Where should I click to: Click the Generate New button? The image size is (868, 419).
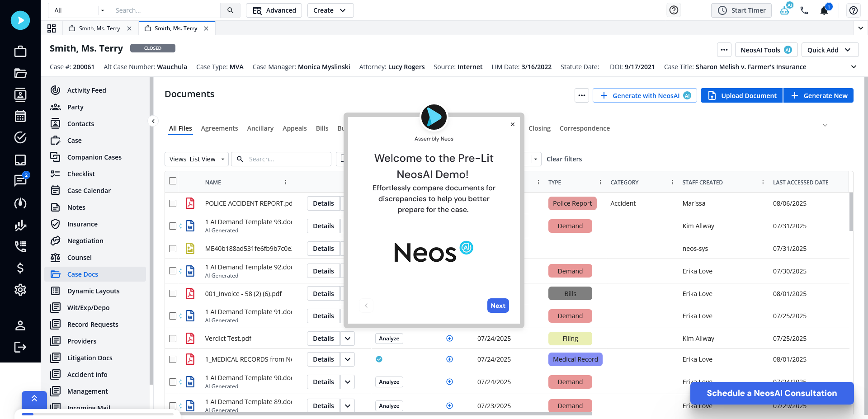pyautogui.click(x=819, y=95)
